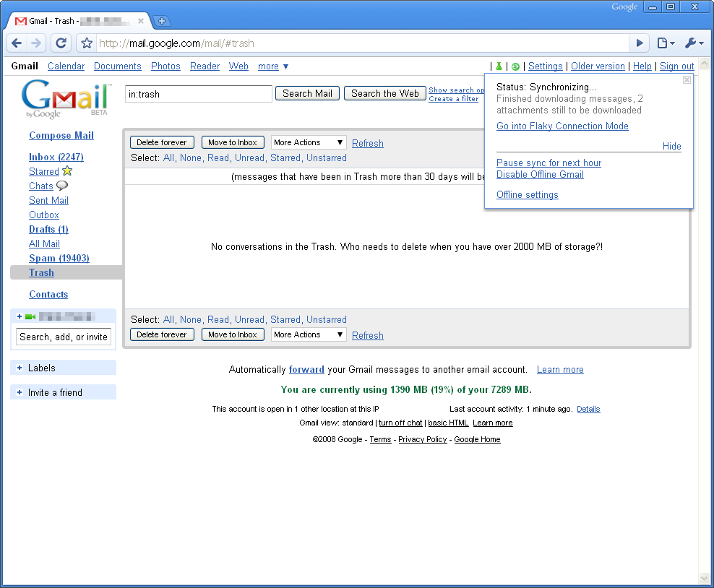The height and width of the screenshot is (588, 714).
Task: Open Photos from the top navigation
Action: [x=165, y=66]
